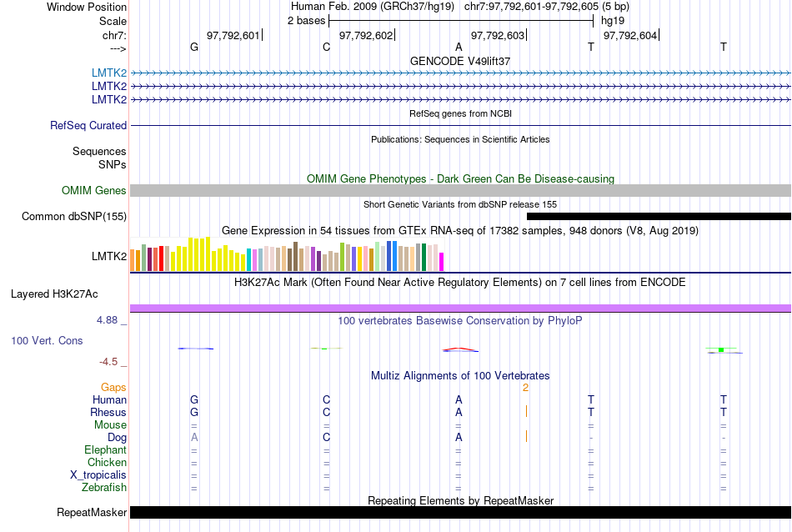792x532 pixels.
Task: Click the hg19 text beside scale bar
Action: pos(613,21)
